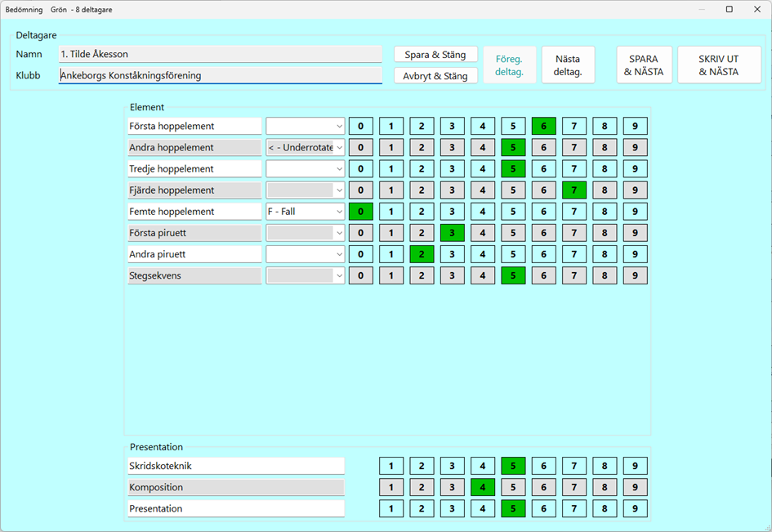The width and height of the screenshot is (772, 532).
Task: Select score 7 for Andra hoppelement
Action: (x=574, y=147)
